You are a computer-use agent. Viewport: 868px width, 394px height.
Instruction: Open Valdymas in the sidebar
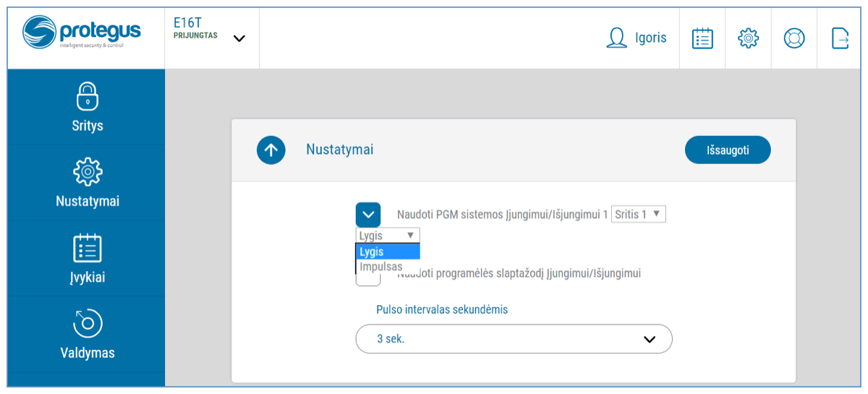[87, 335]
